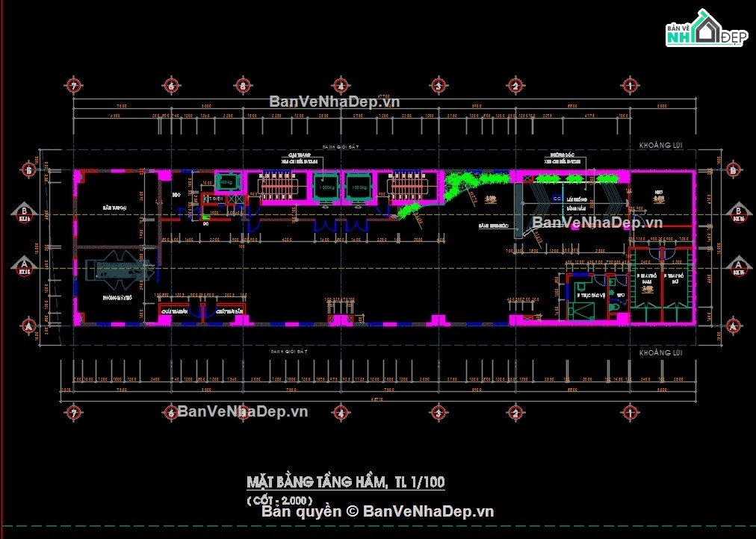Image resolution: width=756 pixels, height=539 pixels.
Task: Select the small green elevator near axis 6
Action: pyautogui.click(x=226, y=183)
